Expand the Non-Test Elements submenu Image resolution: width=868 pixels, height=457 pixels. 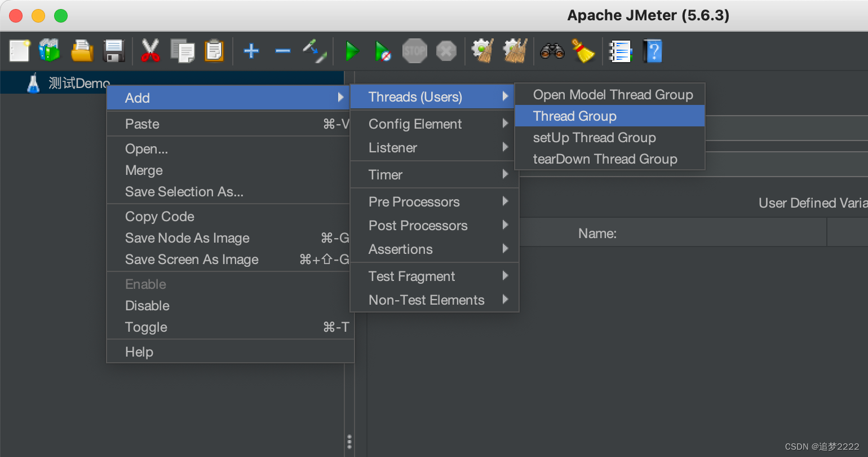434,300
